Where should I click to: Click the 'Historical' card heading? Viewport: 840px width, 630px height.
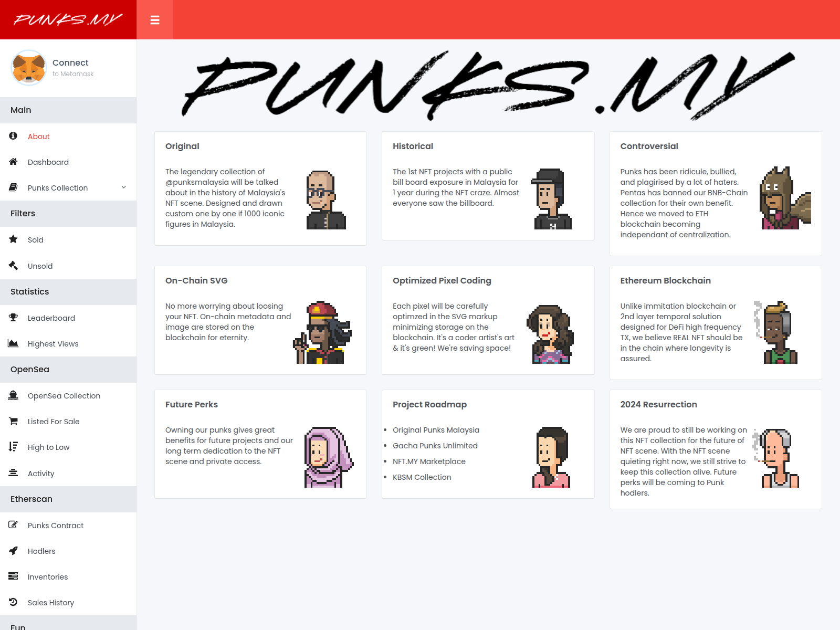tap(413, 146)
